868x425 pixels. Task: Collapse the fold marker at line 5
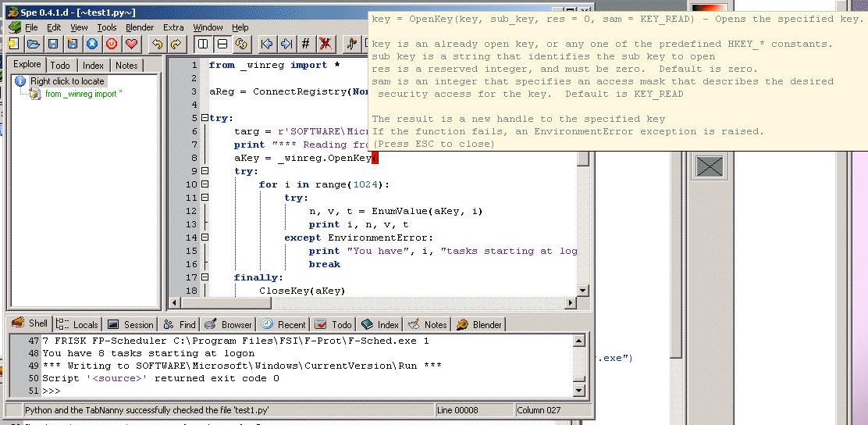(205, 117)
